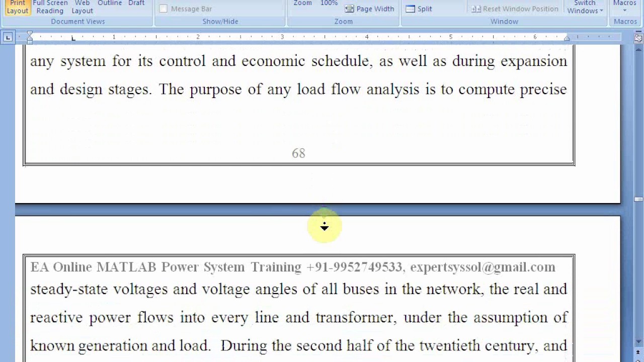Click the Split window icon

click(410, 9)
